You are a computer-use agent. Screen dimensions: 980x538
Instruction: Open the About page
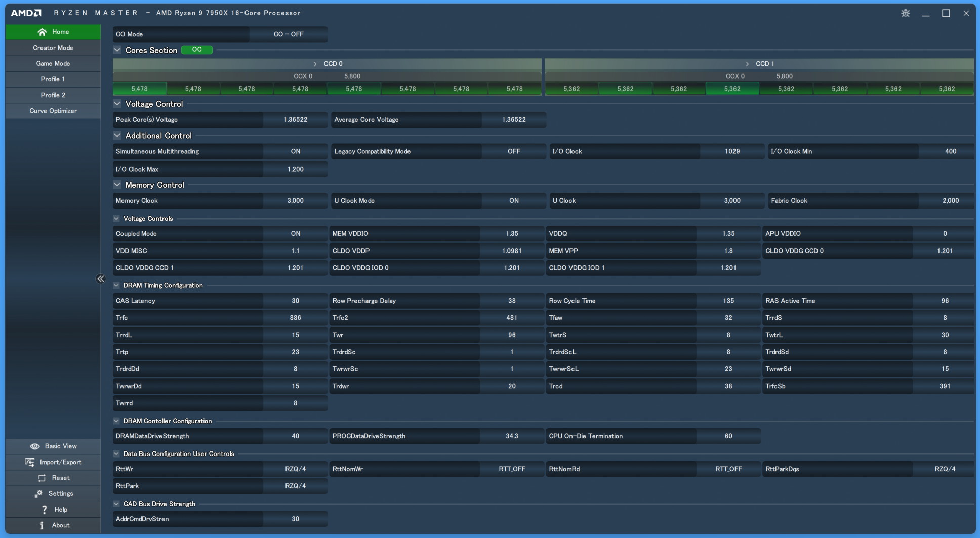[x=53, y=525]
